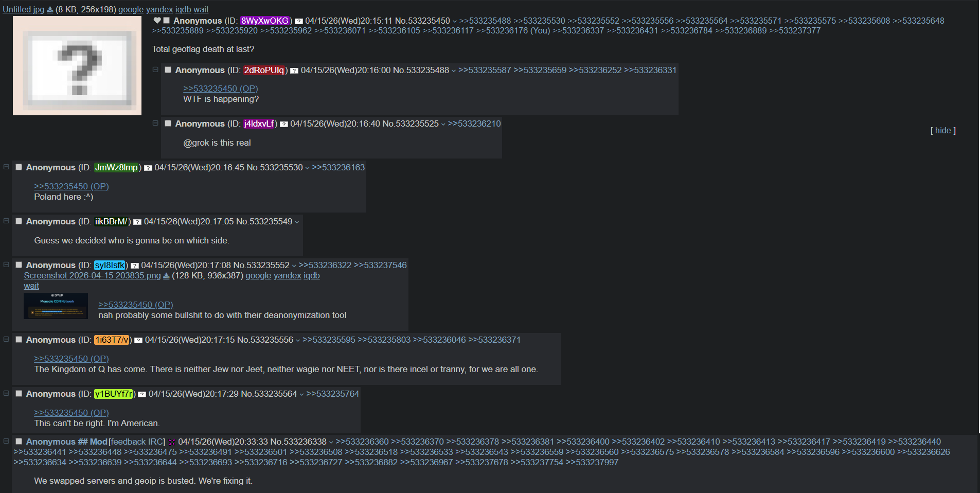Open post menu arrow on No.533235549
This screenshot has width=980, height=493.
297,222
